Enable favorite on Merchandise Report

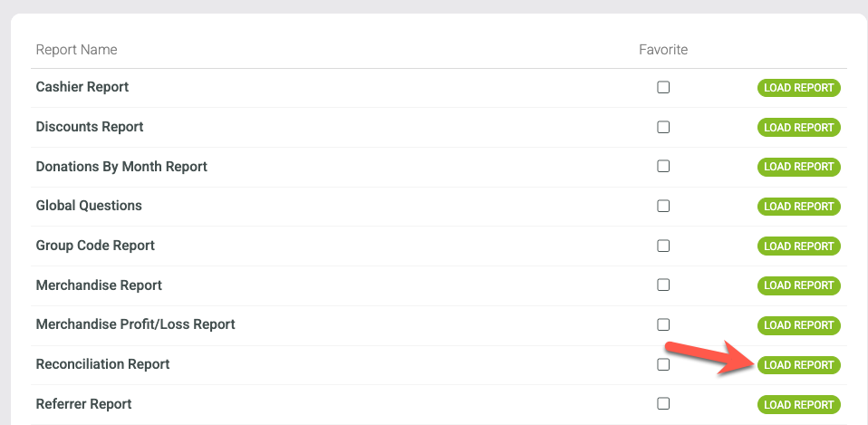[x=663, y=285]
